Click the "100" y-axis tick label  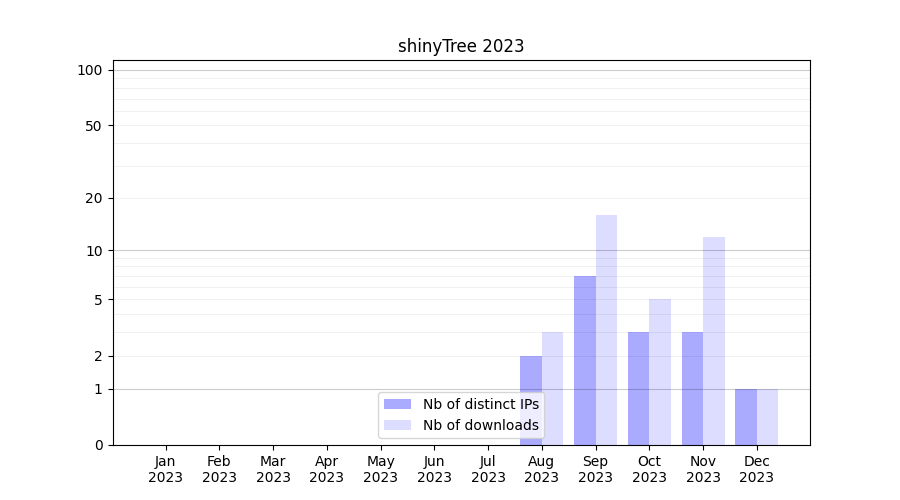(x=90, y=70)
